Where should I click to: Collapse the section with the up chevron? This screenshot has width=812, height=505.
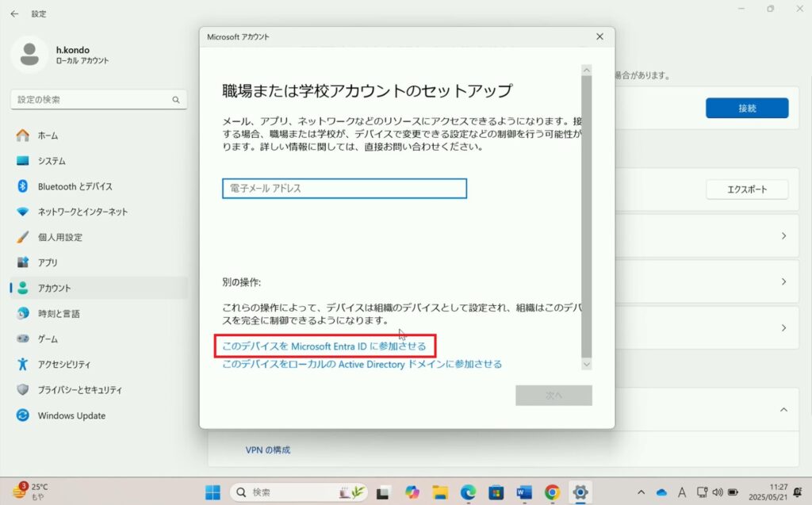pyautogui.click(x=783, y=410)
